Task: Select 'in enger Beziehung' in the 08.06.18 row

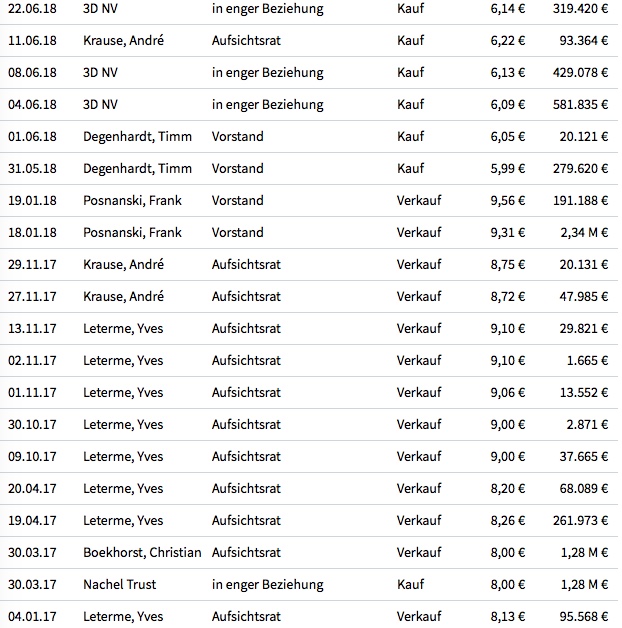Action: coord(267,72)
